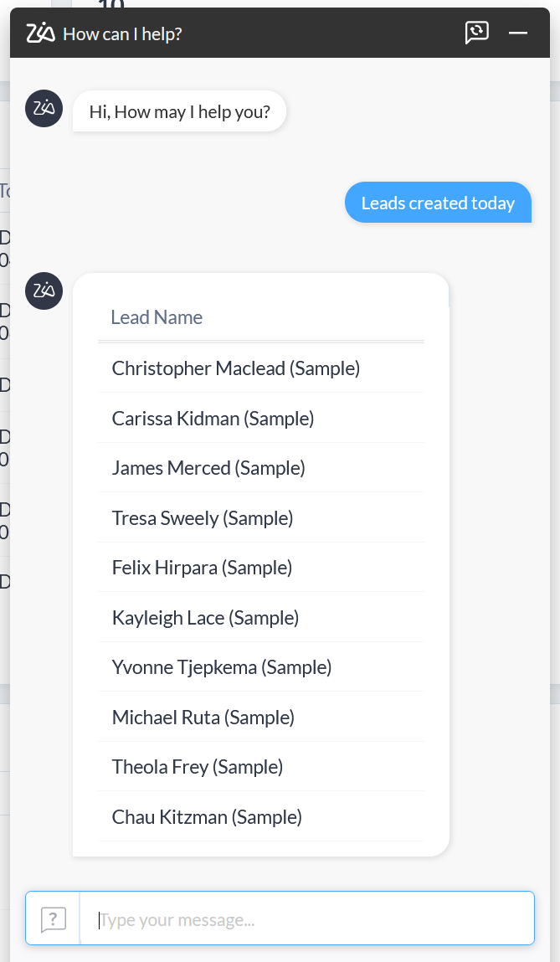The height and width of the screenshot is (962, 560).
Task: Open Michael Ruta (Sample) record
Action: tap(203, 718)
